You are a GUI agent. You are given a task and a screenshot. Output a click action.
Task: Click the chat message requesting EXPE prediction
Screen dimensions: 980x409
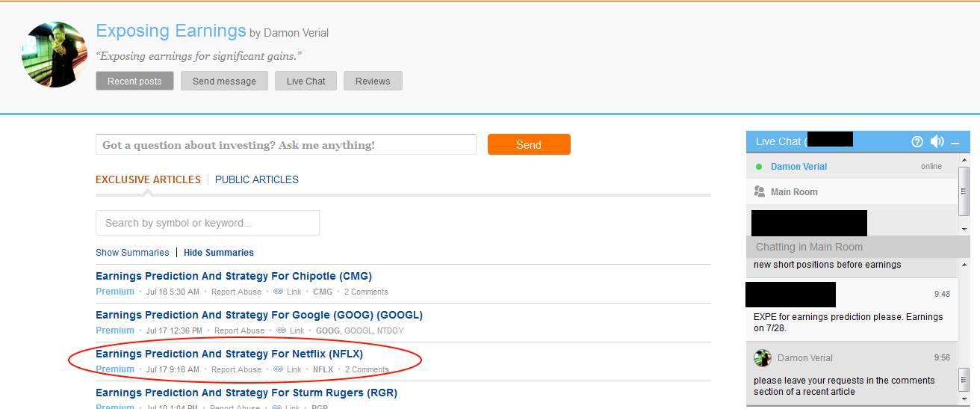[849, 322]
